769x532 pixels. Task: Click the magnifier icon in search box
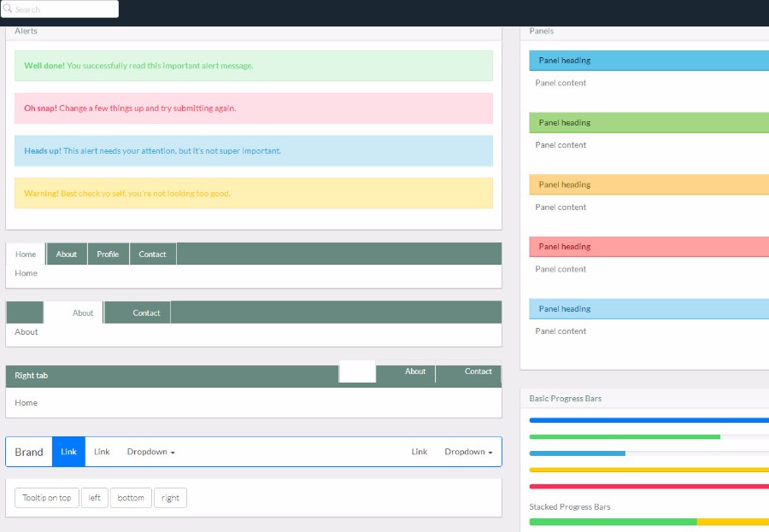pos(8,9)
